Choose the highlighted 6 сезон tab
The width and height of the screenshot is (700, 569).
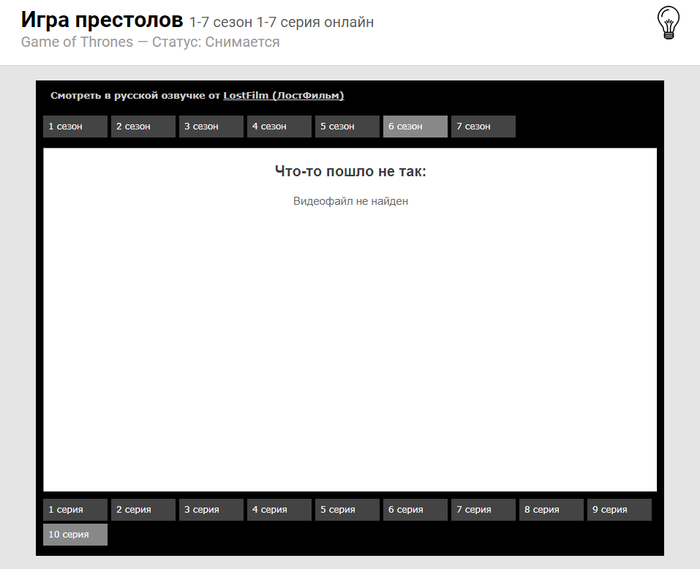coord(415,126)
